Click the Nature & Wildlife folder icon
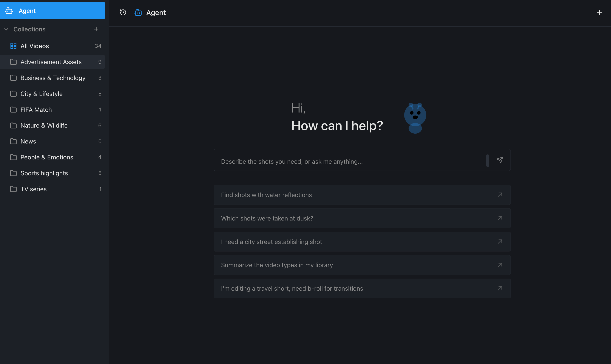The height and width of the screenshot is (364, 611). click(13, 125)
